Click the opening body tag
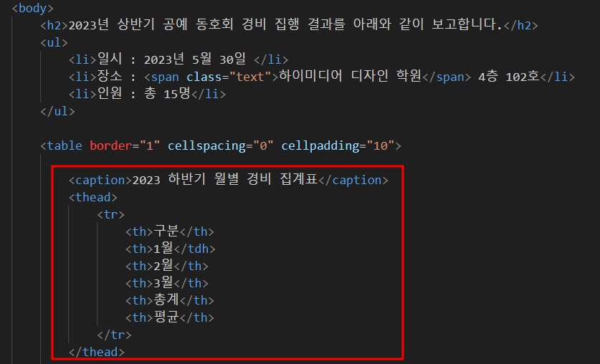Image resolution: width=600 pixels, height=364 pixels. 33,8
